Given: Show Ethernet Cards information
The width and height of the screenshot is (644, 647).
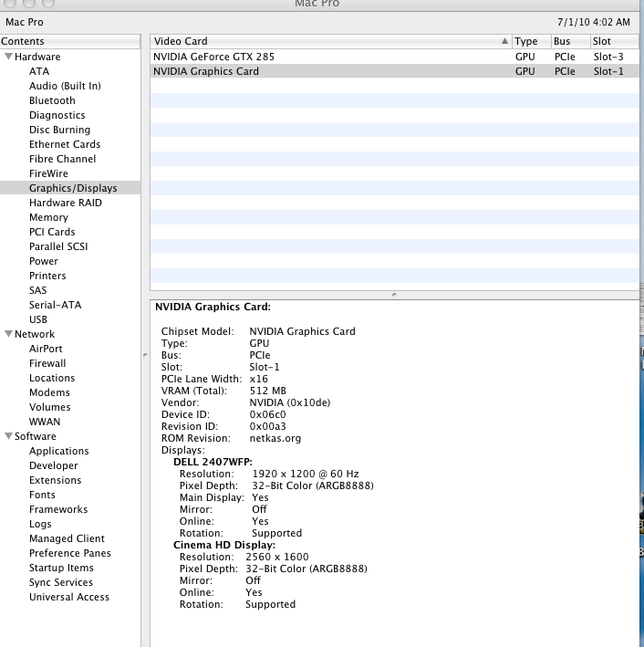Looking at the screenshot, I should point(65,144).
